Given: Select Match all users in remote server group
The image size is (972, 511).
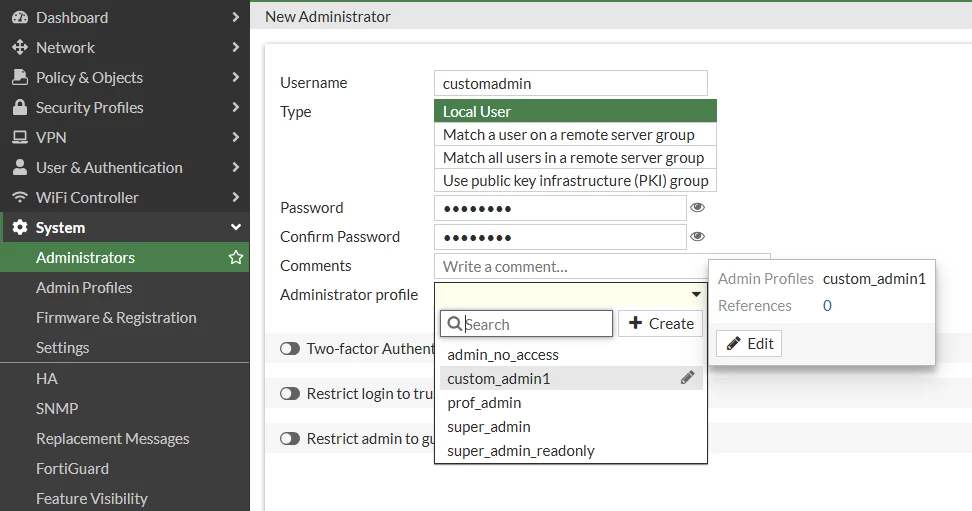Looking at the screenshot, I should point(575,158).
